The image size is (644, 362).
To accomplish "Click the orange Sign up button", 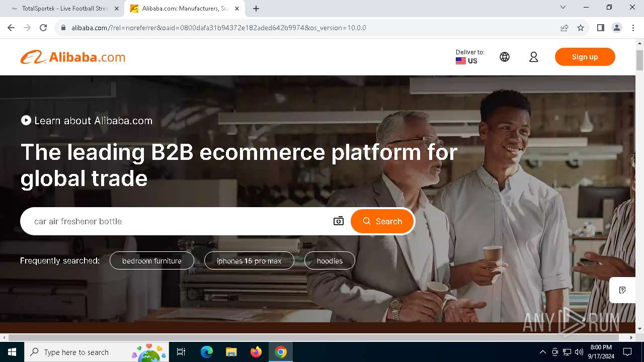I will click(x=585, y=57).
